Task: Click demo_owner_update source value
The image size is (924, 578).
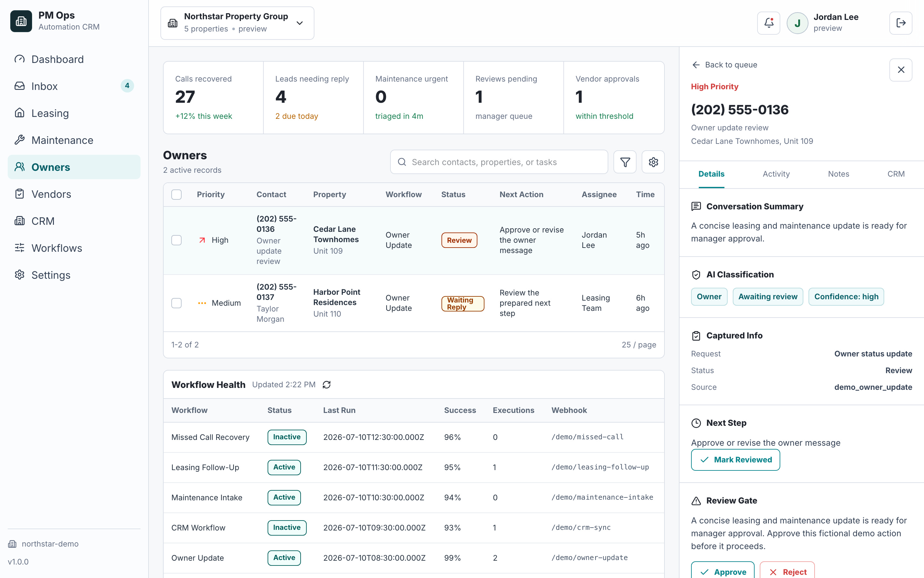Action: coord(873,387)
